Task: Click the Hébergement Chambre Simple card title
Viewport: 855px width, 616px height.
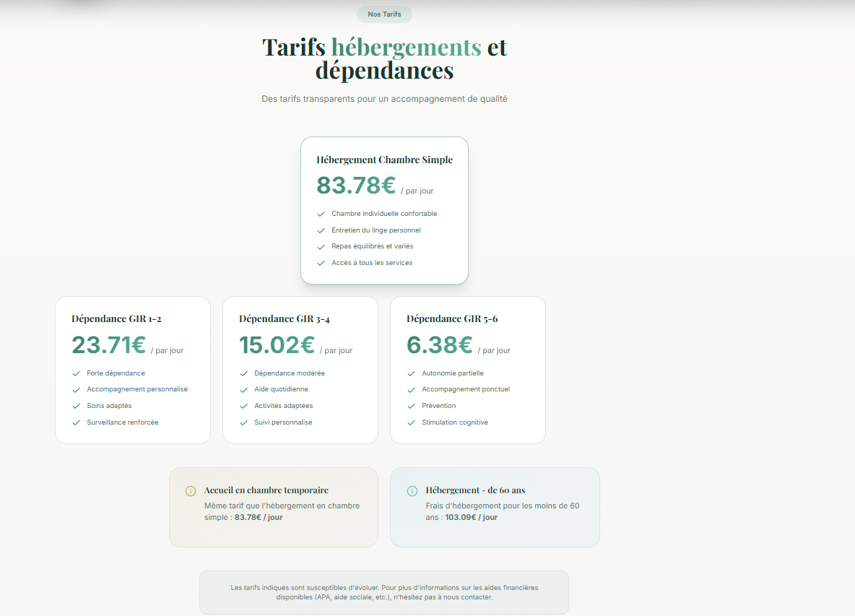Action: (384, 160)
